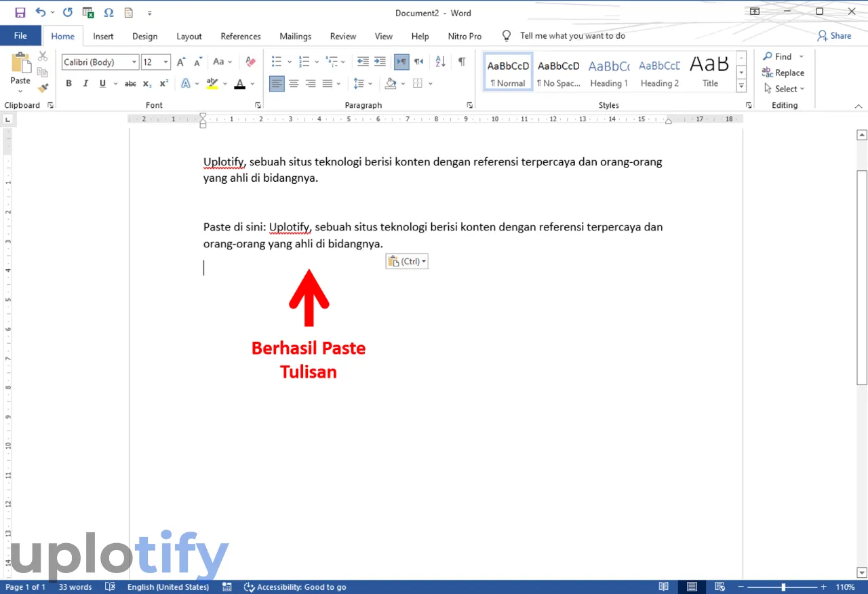Expand the Styles gallery More button
This screenshot has height=594, width=868.
(x=741, y=87)
